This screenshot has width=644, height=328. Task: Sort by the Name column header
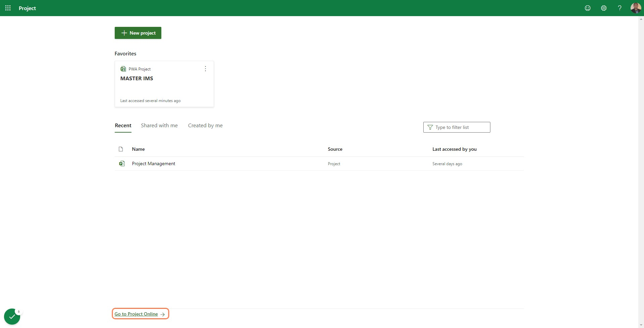point(138,149)
